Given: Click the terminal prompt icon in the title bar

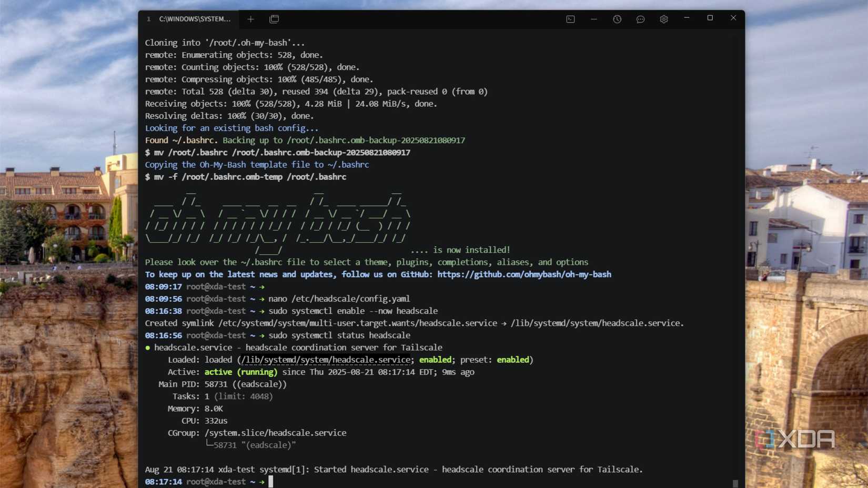Looking at the screenshot, I should (570, 19).
